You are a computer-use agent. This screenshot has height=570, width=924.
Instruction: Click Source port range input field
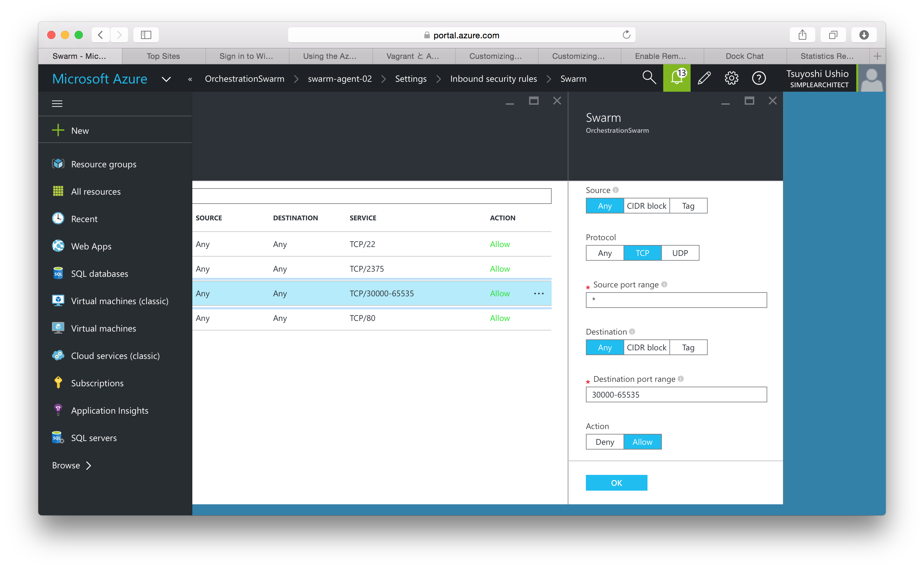coord(676,300)
